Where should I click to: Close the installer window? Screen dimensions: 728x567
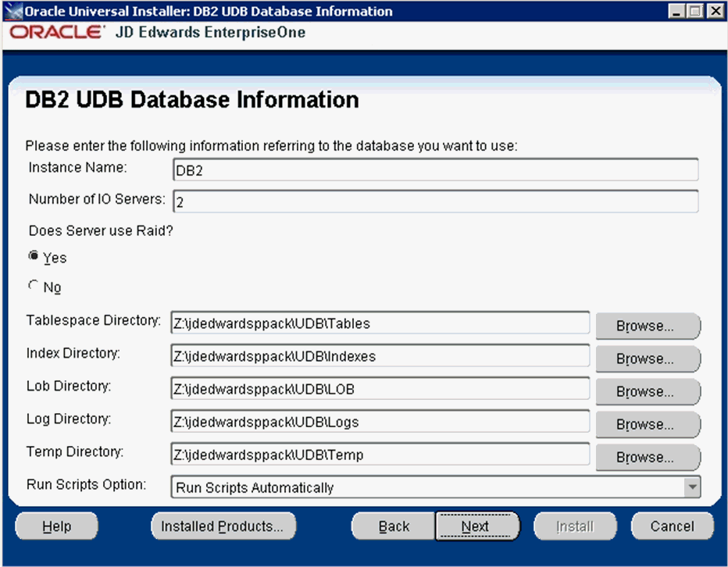point(715,11)
